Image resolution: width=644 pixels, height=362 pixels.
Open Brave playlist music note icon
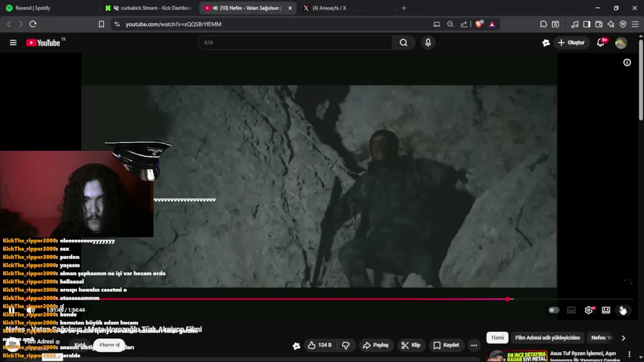coord(575,24)
